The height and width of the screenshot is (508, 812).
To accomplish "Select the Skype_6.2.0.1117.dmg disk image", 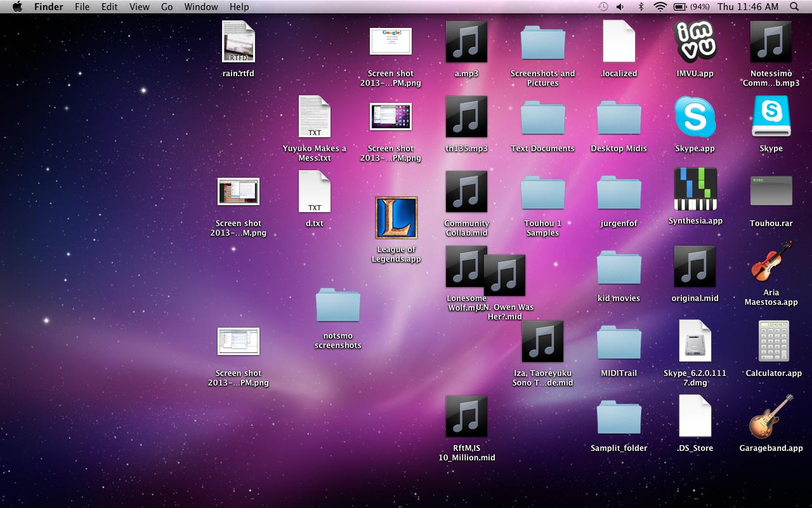I will (695, 341).
